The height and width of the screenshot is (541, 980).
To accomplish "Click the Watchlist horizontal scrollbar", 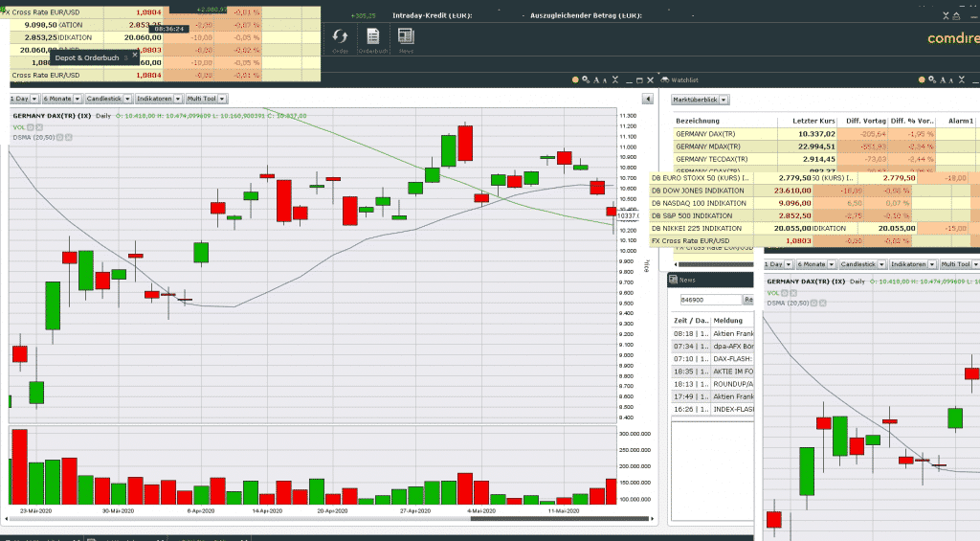I will click(x=716, y=264).
